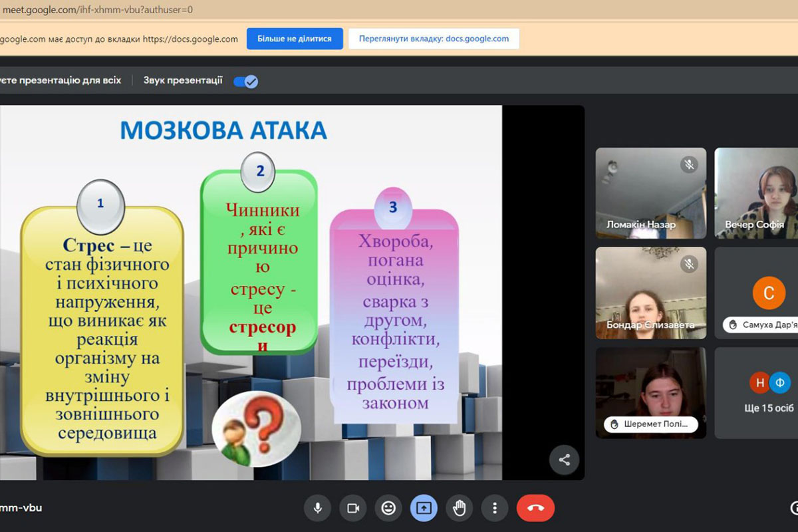Image resolution: width=798 pixels, height=532 pixels.
Task: Open the three-dot more options menu
Action: coord(494,509)
